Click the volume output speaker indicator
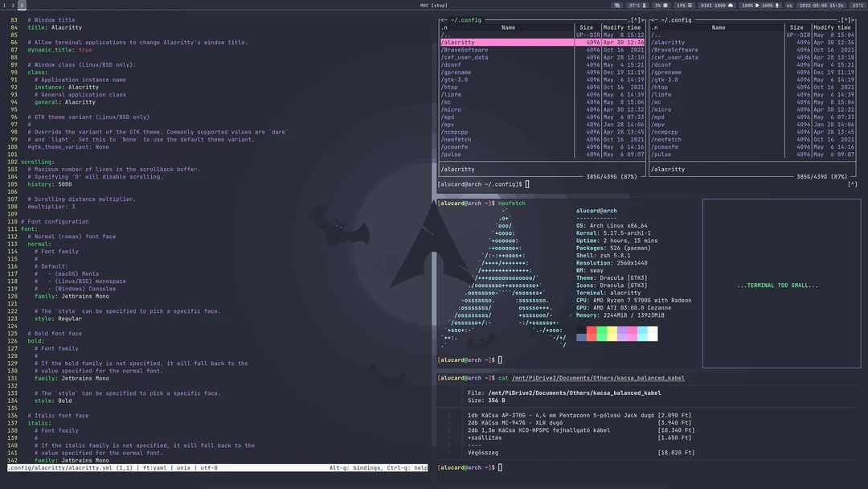 coord(749,4)
